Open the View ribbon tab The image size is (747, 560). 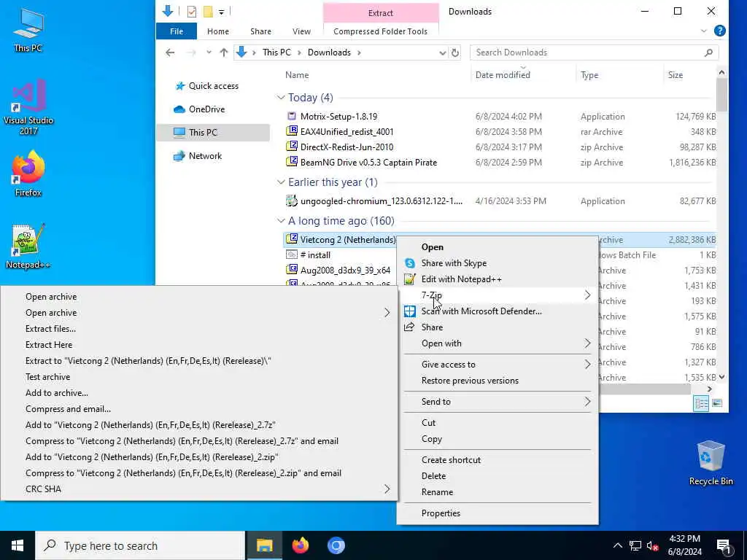pyautogui.click(x=301, y=31)
